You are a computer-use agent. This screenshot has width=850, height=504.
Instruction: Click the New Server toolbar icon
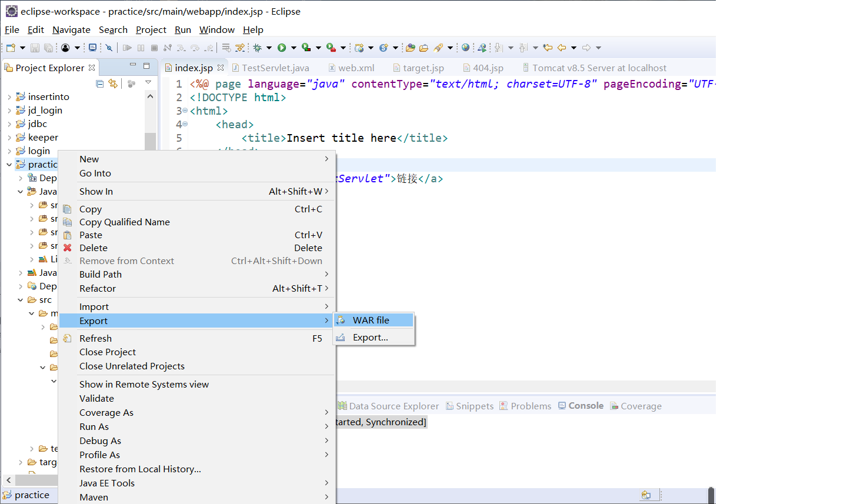pyautogui.click(x=359, y=48)
